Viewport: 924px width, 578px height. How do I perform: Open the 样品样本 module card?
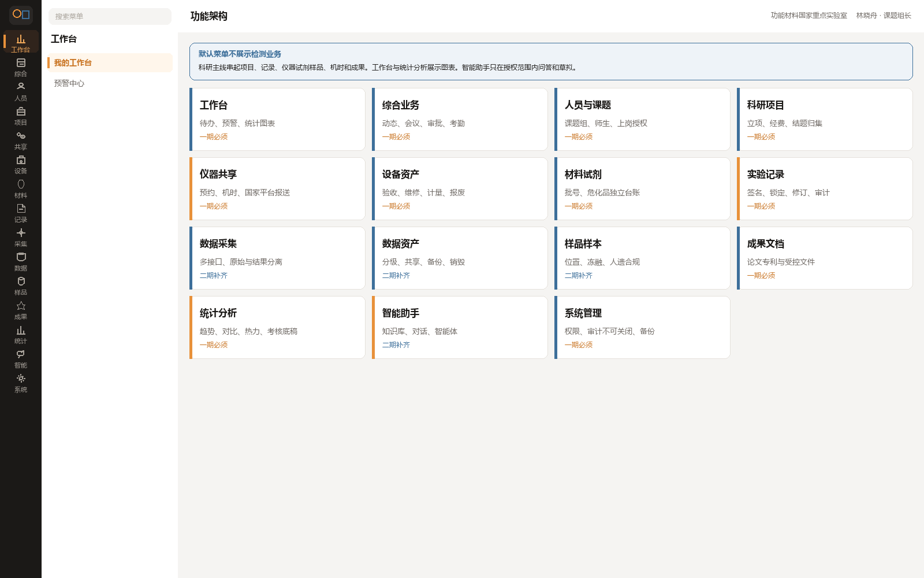[x=642, y=258]
